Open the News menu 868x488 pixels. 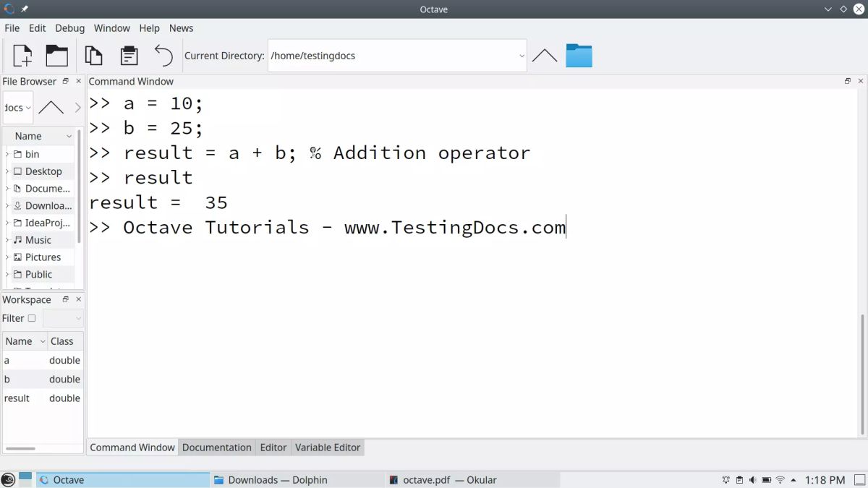point(182,28)
